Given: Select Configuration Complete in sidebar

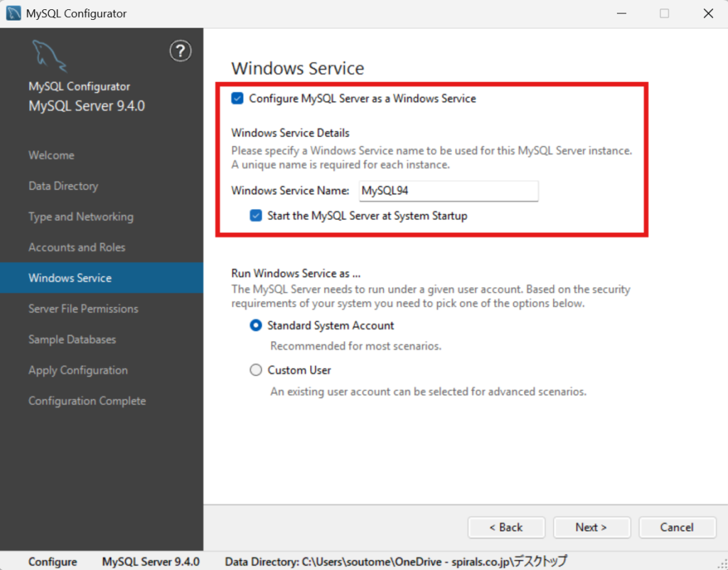Looking at the screenshot, I should tap(87, 401).
